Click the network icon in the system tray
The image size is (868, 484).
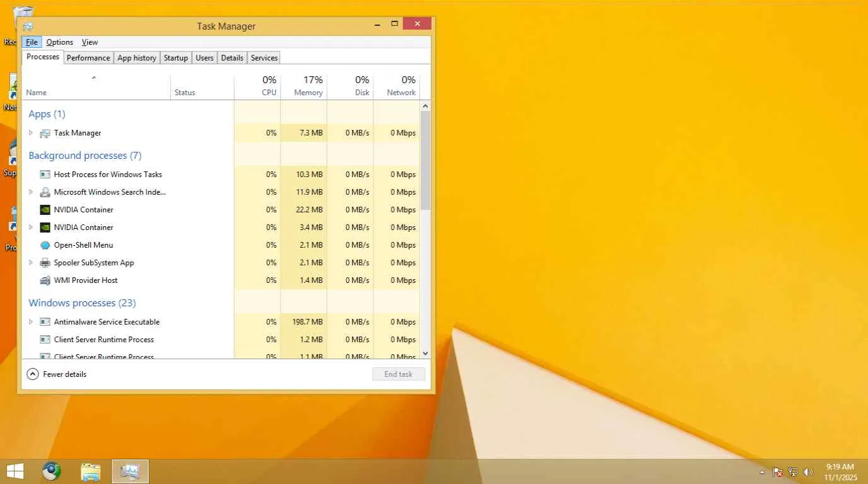tap(793, 472)
